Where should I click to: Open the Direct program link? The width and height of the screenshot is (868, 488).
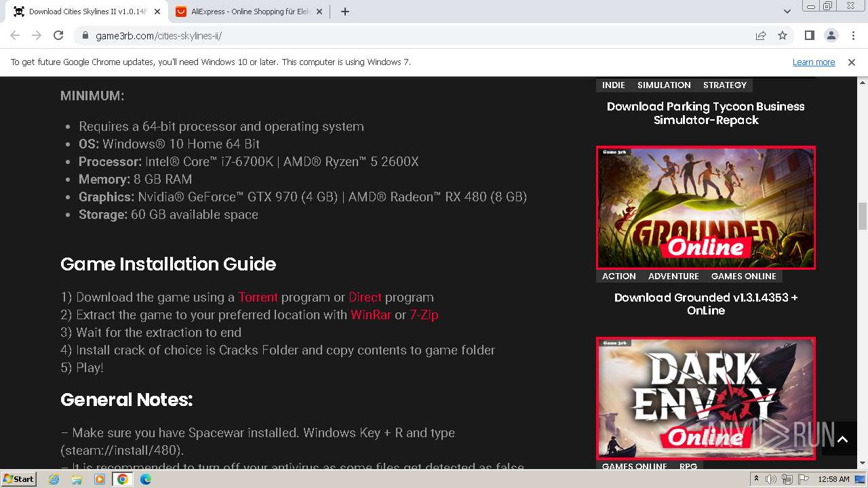coord(365,297)
